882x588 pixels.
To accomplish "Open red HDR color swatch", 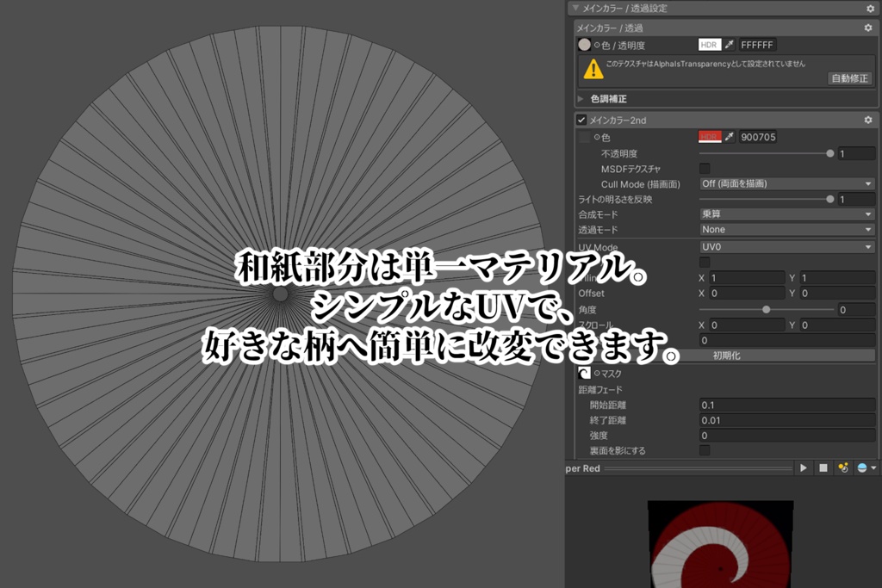I will (710, 137).
